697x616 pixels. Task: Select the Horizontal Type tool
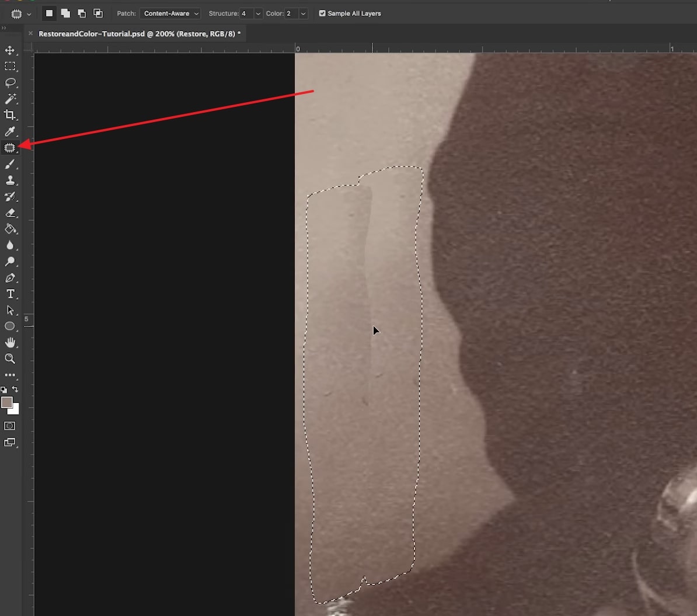point(10,294)
